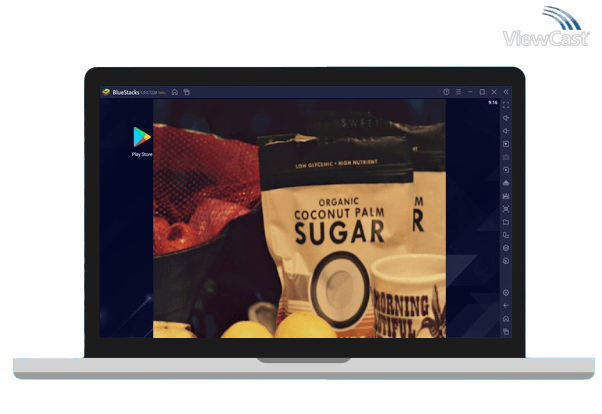Click the circular sync/replay icon in sidebar
602x414 pixels.
point(506,170)
